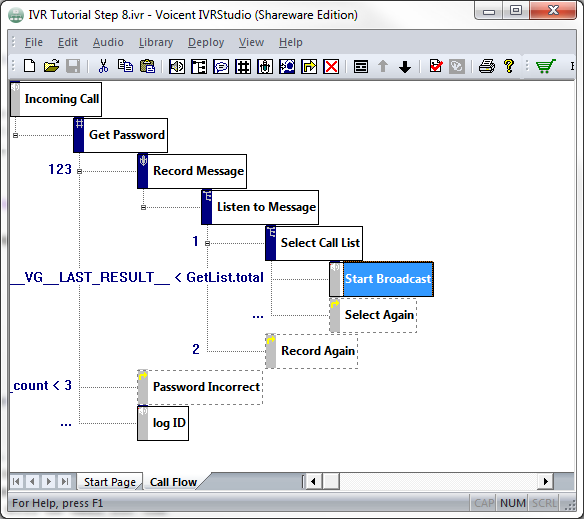Click the printer icon
This screenshot has width=584, height=519.
[487, 66]
